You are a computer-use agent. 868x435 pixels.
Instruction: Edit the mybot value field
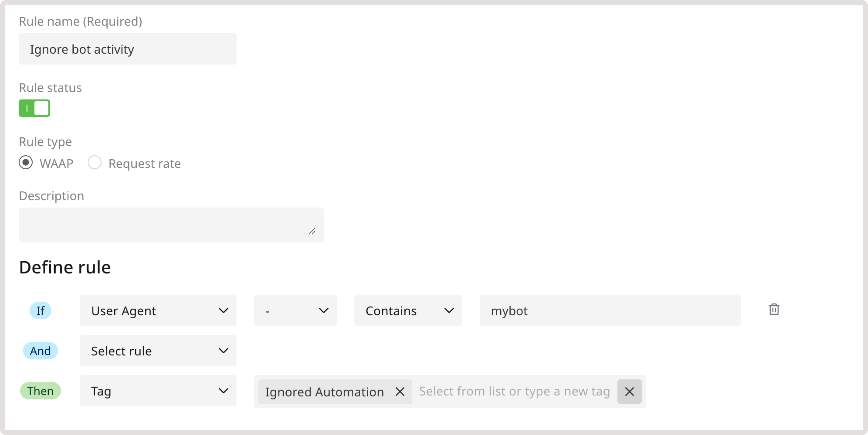(610, 311)
